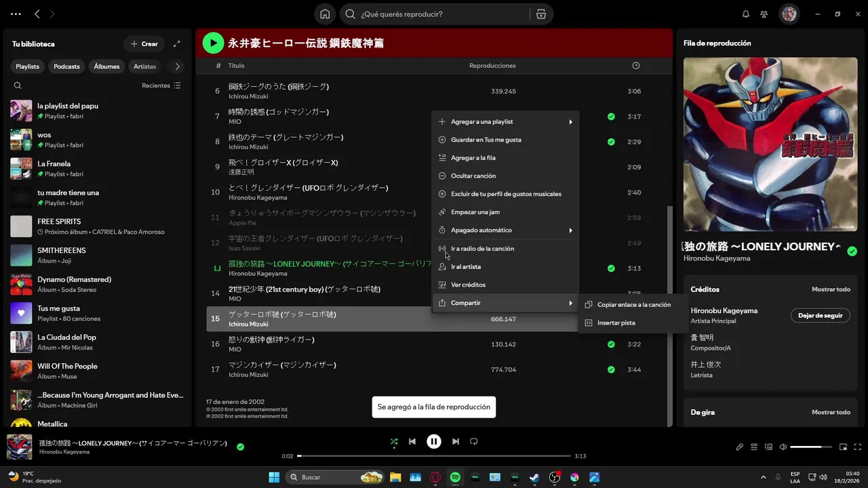
Task: Toggle saved checkmark on track 7
Action: [x=611, y=117]
